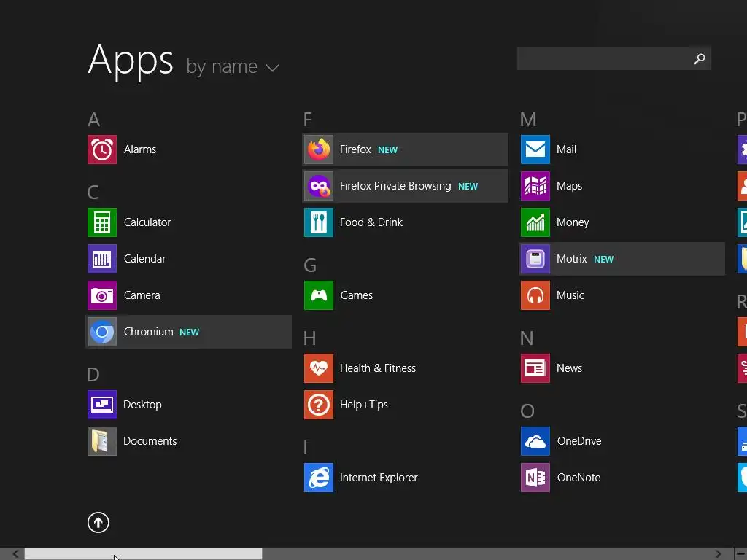Open Firefox Private Browsing mask icon
This screenshot has width=747, height=560.
319,186
